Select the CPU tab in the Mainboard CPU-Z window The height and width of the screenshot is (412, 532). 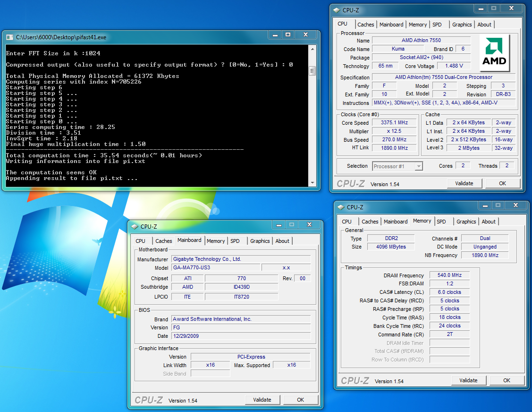point(141,241)
